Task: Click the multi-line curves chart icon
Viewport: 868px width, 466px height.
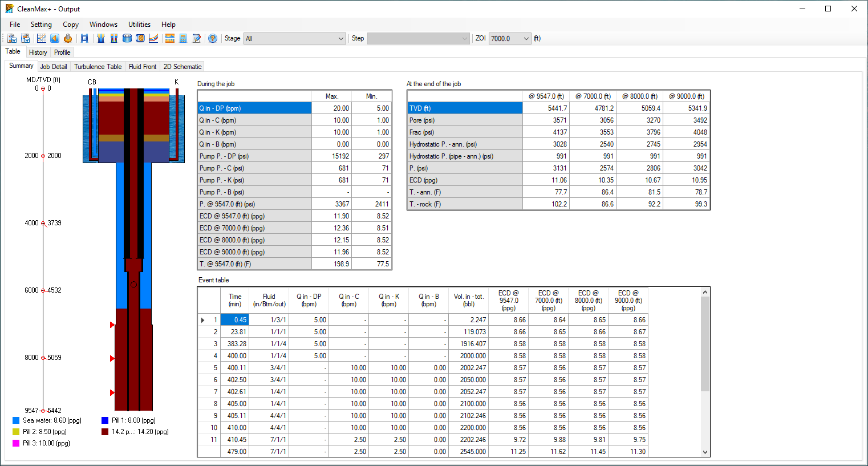Action: pos(153,38)
